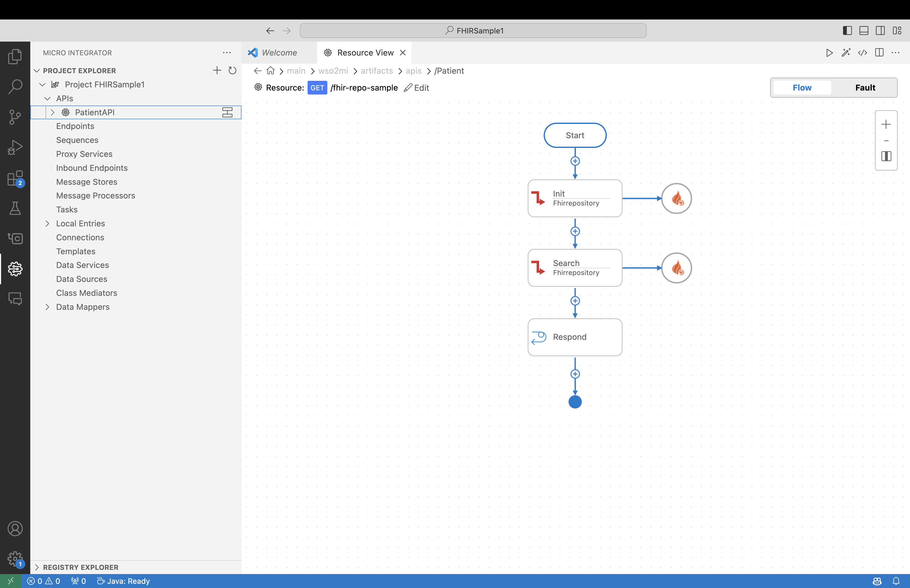Screen dimensions: 910x588
Task: Click main in the breadcrumb
Action: pos(296,71)
